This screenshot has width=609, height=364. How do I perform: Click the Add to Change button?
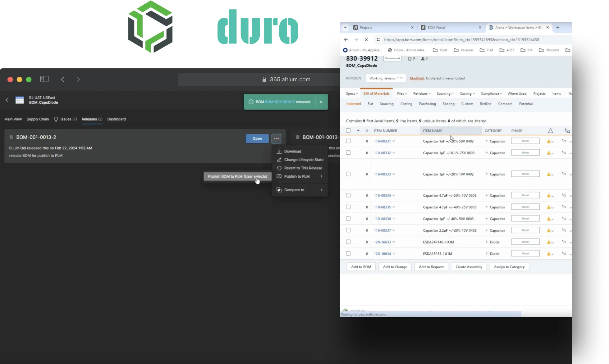coord(395,267)
